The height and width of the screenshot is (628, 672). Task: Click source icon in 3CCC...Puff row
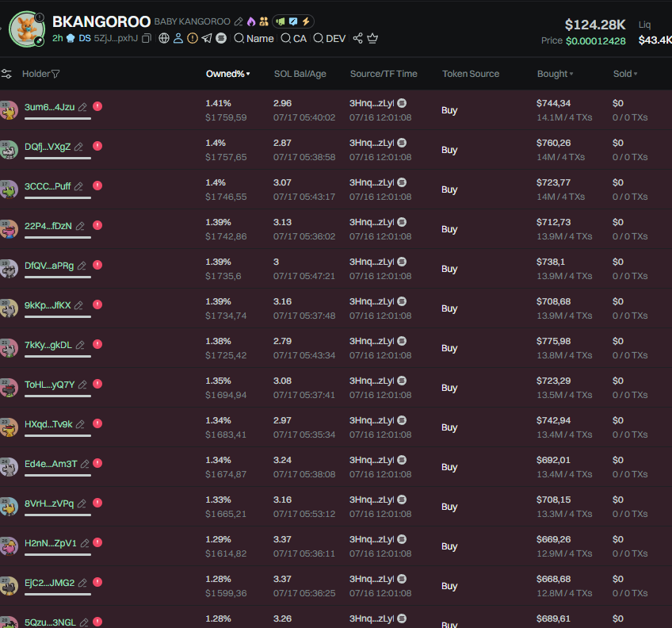(x=402, y=182)
